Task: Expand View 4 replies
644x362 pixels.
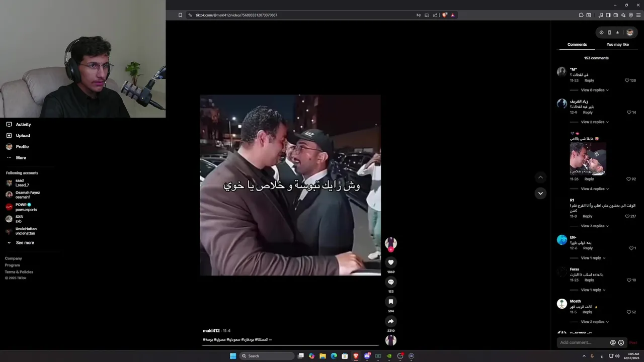Action: point(595,189)
